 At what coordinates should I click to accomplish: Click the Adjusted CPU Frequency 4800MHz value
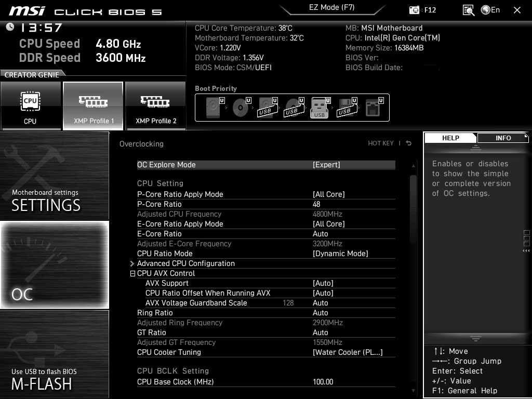pos(327,214)
